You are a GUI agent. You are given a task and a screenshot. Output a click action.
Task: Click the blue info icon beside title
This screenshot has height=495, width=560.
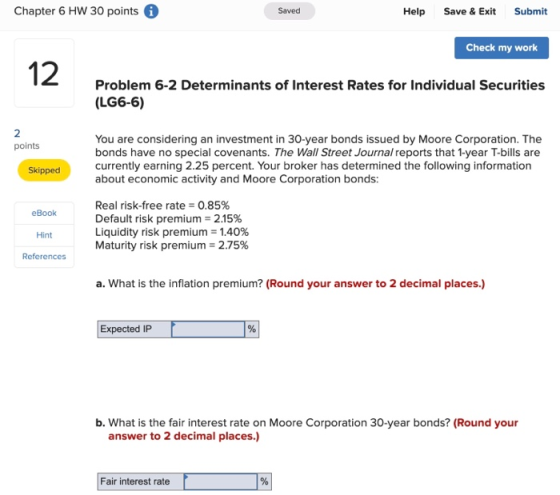[151, 11]
